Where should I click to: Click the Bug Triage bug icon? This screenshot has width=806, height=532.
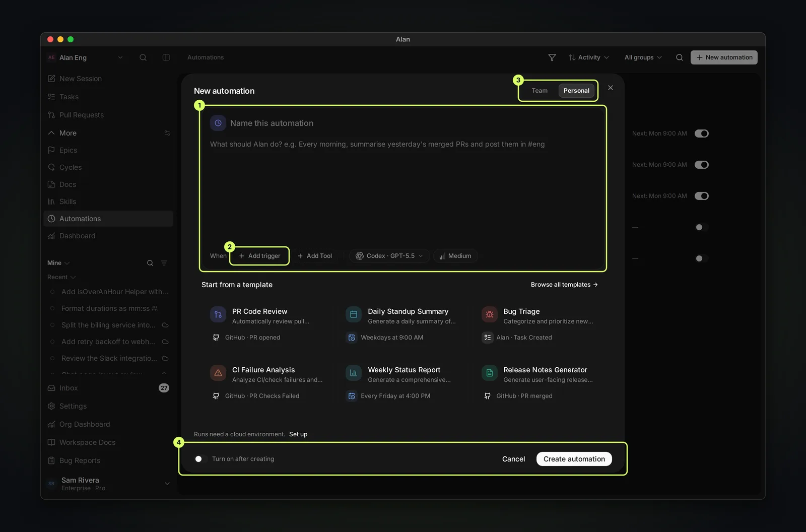tap(490, 314)
